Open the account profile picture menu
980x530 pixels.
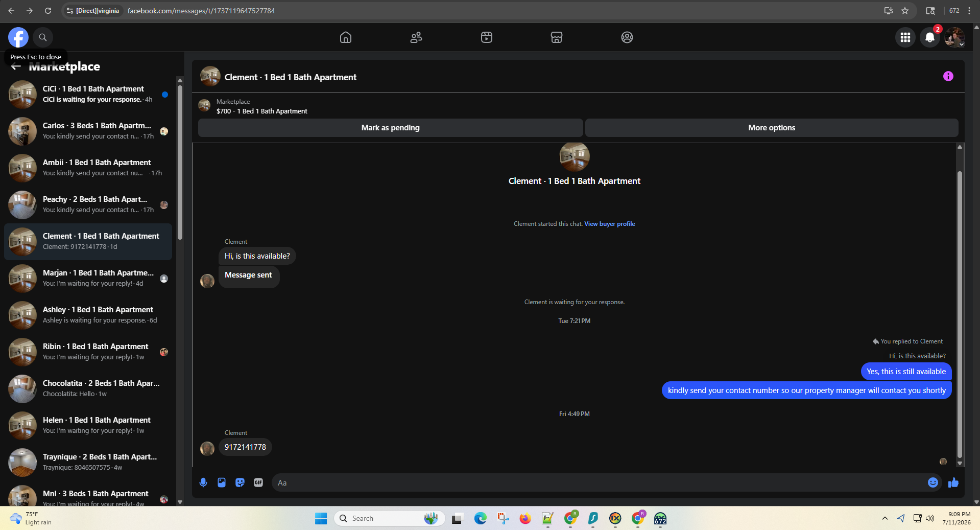click(954, 37)
